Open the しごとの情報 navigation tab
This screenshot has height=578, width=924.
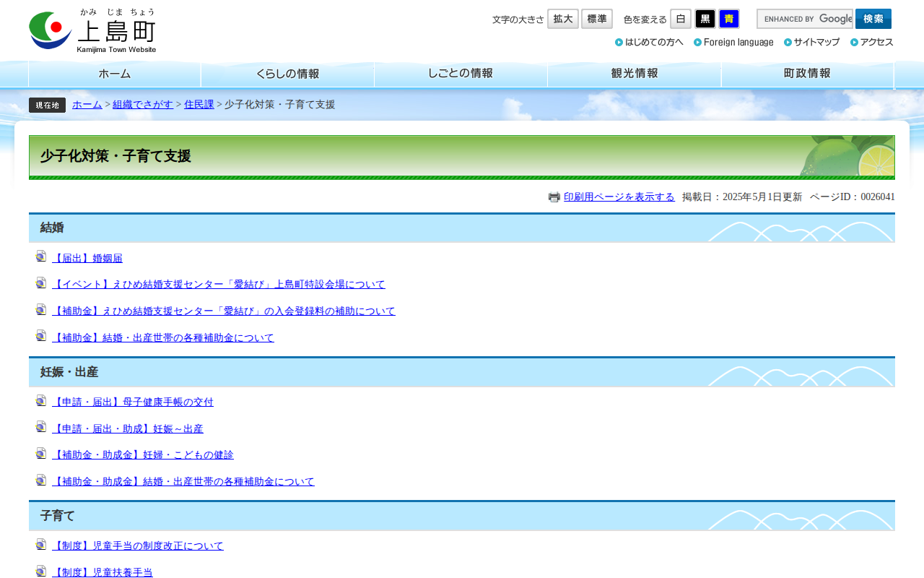[x=461, y=74]
